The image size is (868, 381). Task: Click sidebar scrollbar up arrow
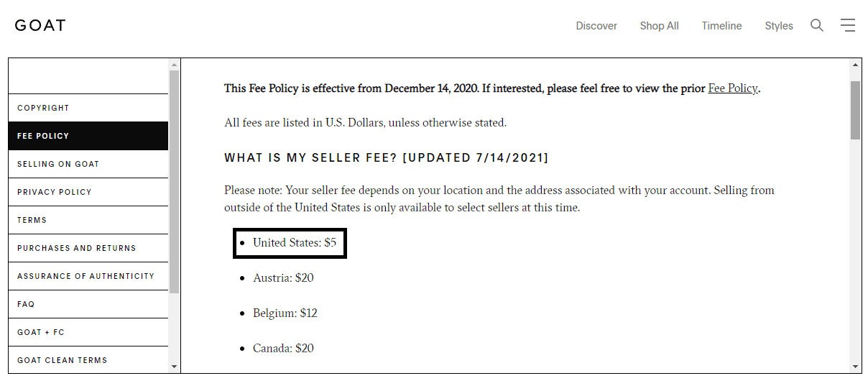click(174, 65)
